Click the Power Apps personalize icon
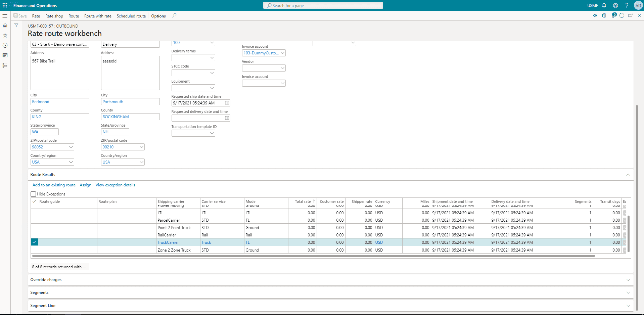Image resolution: width=644 pixels, height=315 pixels. (595, 15)
